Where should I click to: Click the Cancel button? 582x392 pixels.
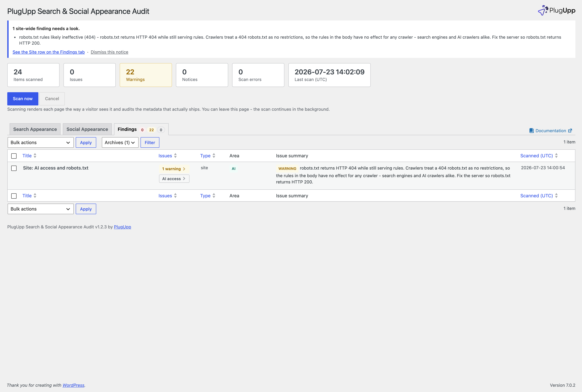coord(52,99)
